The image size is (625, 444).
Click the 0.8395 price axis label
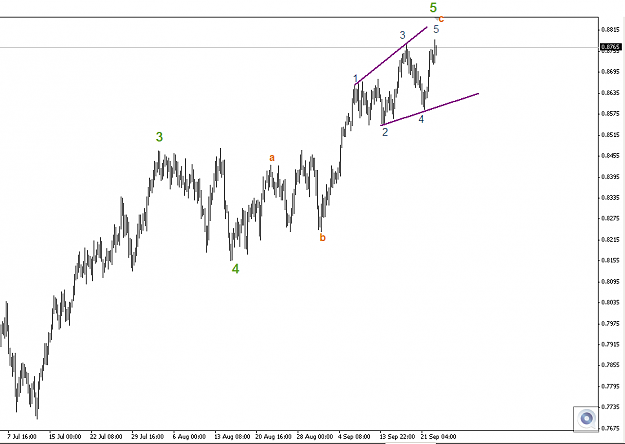pyautogui.click(x=610, y=177)
